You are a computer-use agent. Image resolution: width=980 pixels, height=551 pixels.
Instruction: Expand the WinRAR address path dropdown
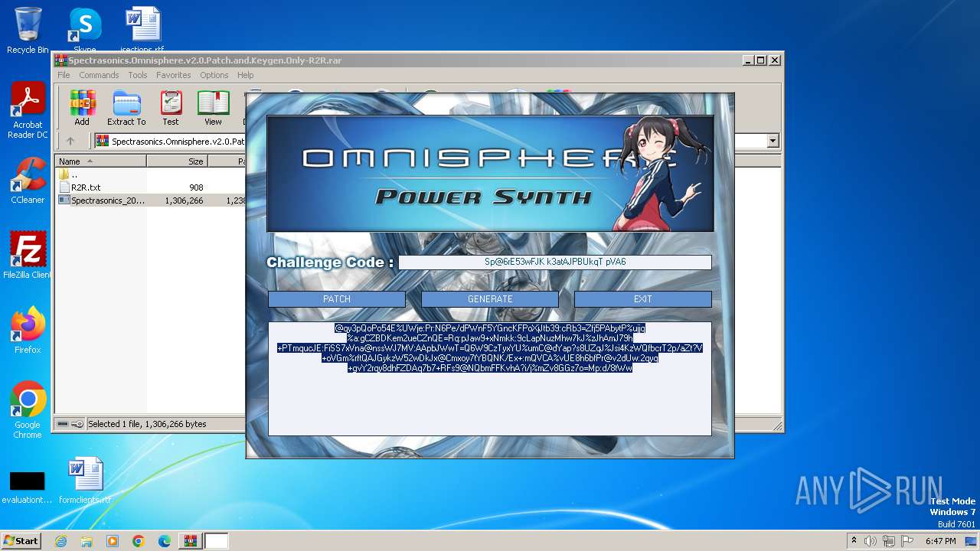(773, 141)
